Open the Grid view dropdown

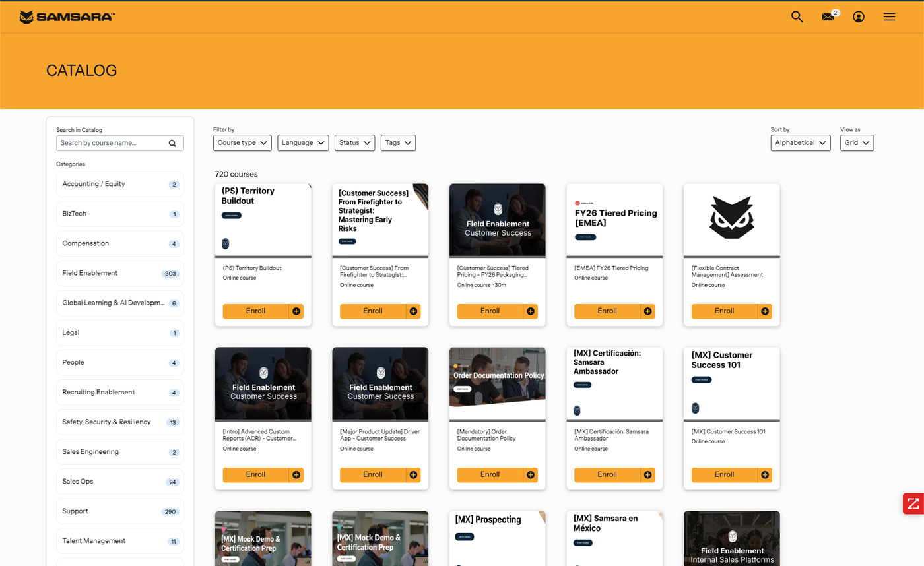point(857,143)
